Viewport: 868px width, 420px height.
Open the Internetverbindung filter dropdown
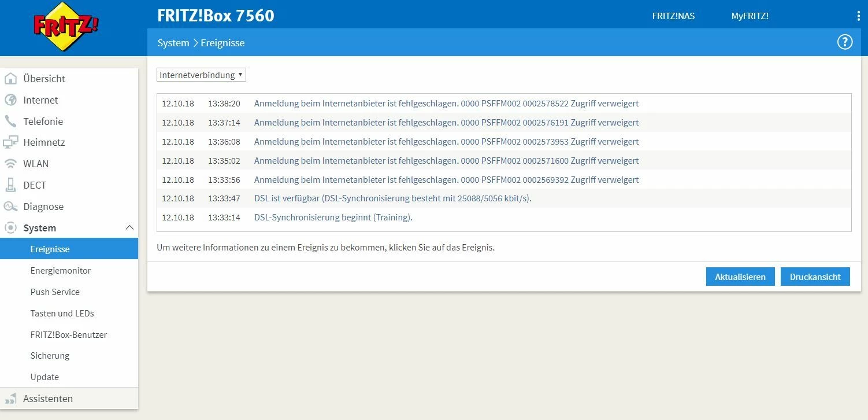coord(201,75)
